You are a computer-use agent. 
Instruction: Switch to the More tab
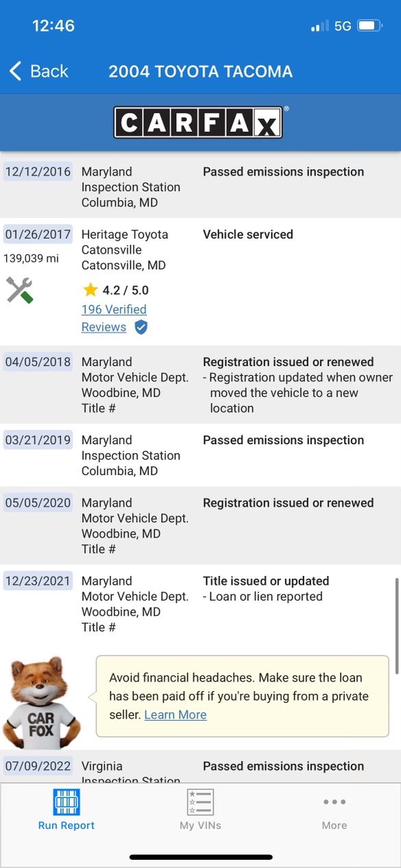pos(335,810)
